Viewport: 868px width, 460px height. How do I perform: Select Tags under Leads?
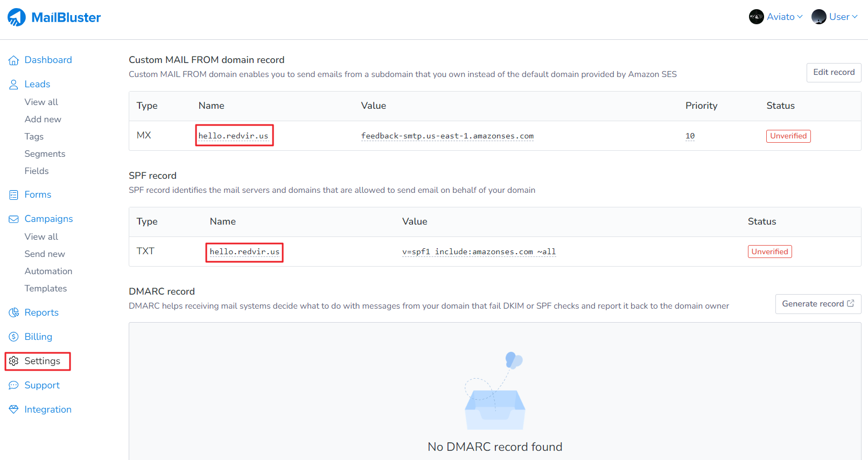pos(34,137)
